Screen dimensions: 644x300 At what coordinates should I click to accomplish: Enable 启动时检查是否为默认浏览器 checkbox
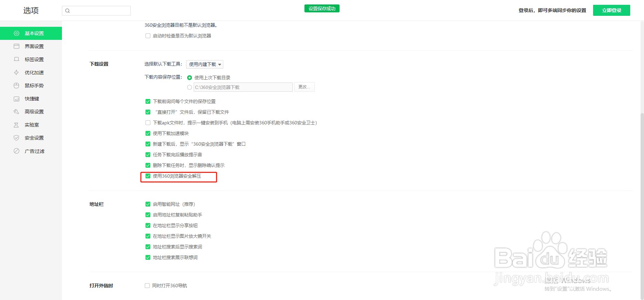click(148, 36)
